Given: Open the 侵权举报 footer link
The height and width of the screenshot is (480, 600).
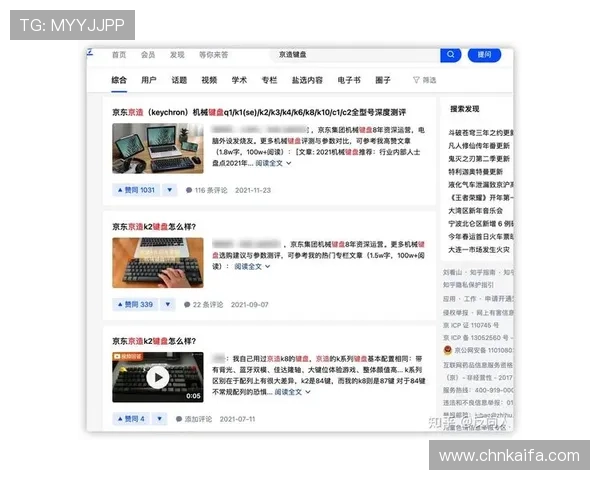Looking at the screenshot, I should click(455, 312).
